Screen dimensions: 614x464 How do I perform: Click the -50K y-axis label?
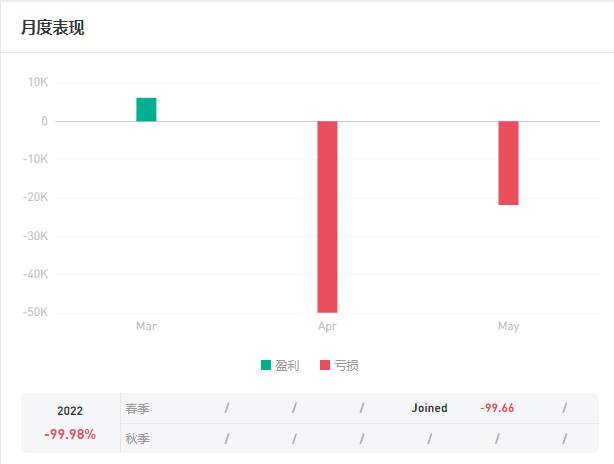tap(35, 312)
